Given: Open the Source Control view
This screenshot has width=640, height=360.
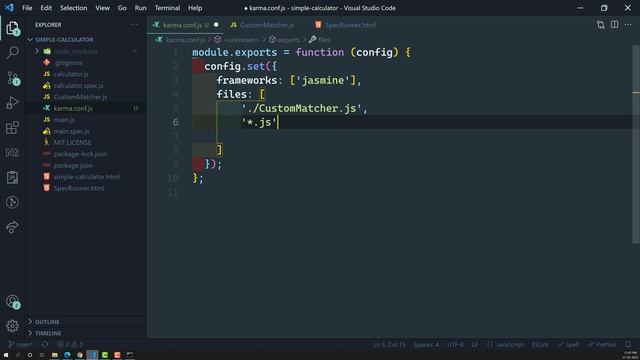Looking at the screenshot, I should tap(12, 78).
